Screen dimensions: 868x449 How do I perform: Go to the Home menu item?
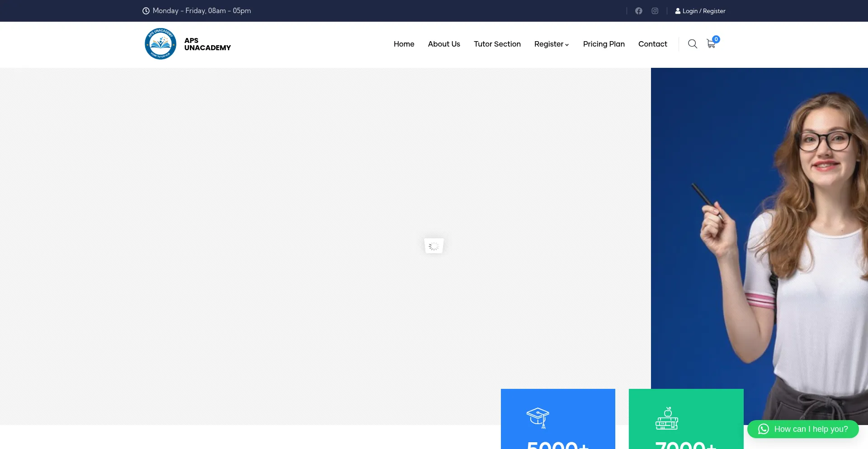point(404,44)
